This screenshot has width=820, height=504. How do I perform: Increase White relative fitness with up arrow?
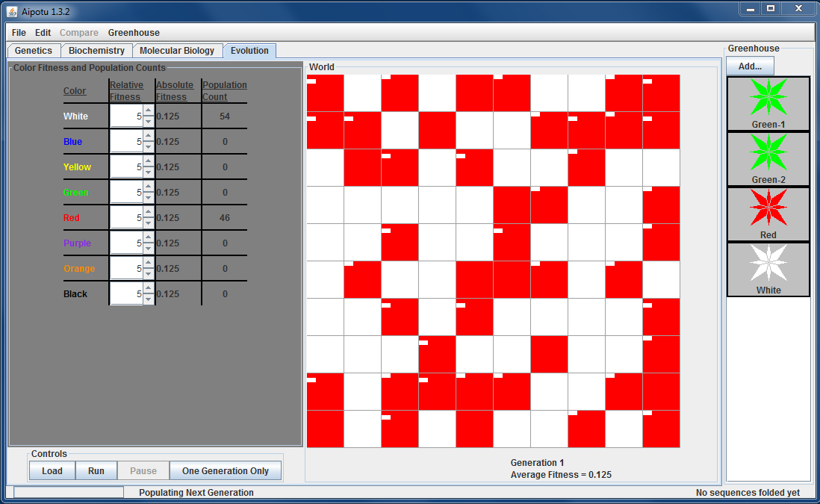coord(148,111)
